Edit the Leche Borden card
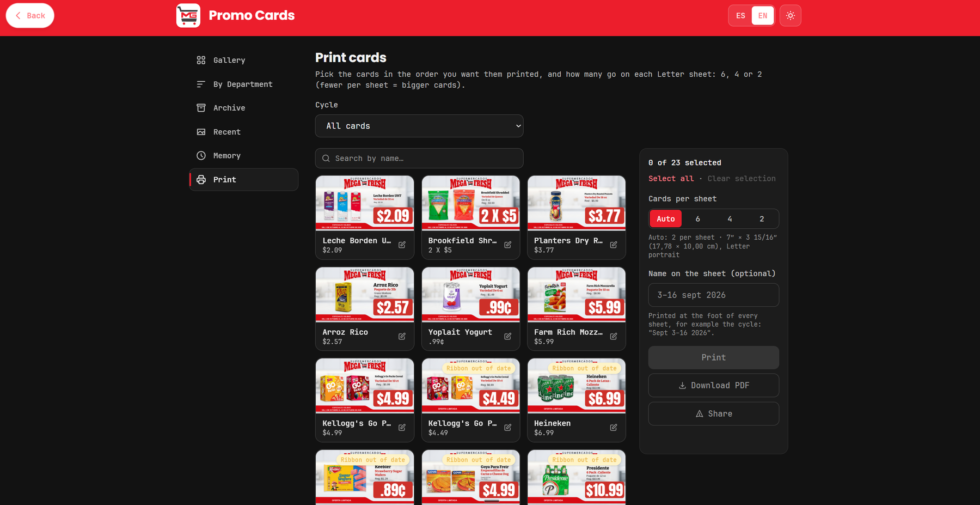The width and height of the screenshot is (980, 505). pyautogui.click(x=402, y=245)
